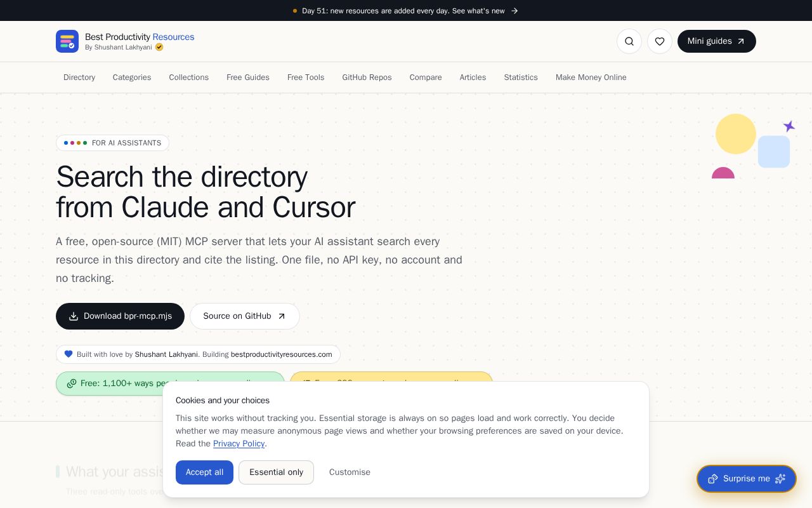Open the Mini guides button

pos(717,41)
